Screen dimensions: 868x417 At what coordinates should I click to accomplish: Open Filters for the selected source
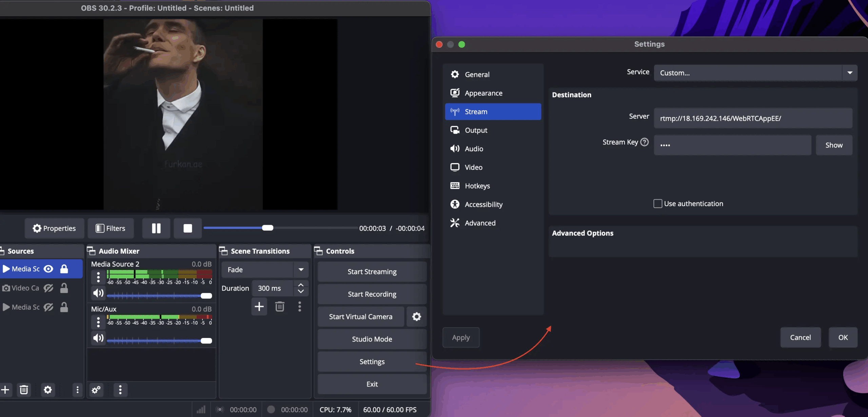tap(111, 228)
